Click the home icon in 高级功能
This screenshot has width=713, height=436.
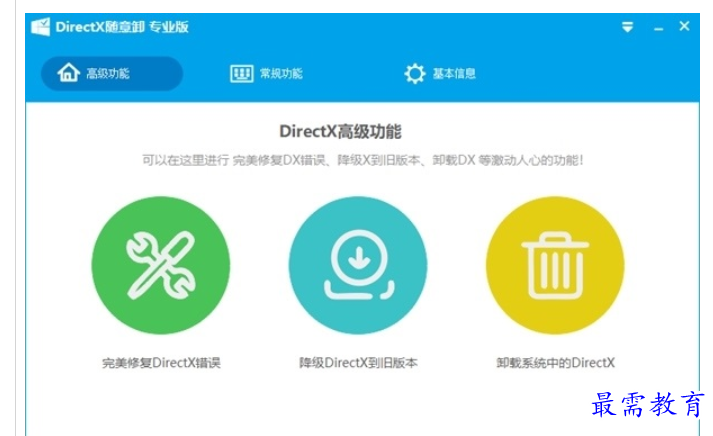[x=69, y=73]
